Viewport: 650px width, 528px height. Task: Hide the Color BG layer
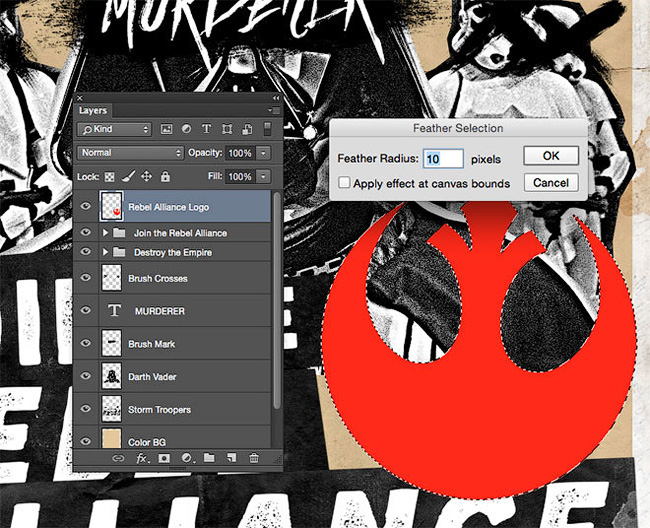tap(86, 441)
